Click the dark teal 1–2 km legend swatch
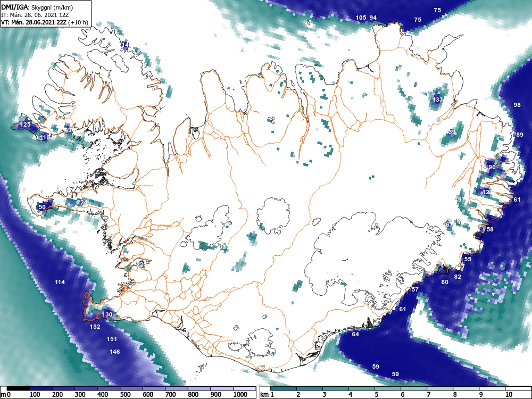Viewport: 532px width, 399px height. click(x=284, y=388)
